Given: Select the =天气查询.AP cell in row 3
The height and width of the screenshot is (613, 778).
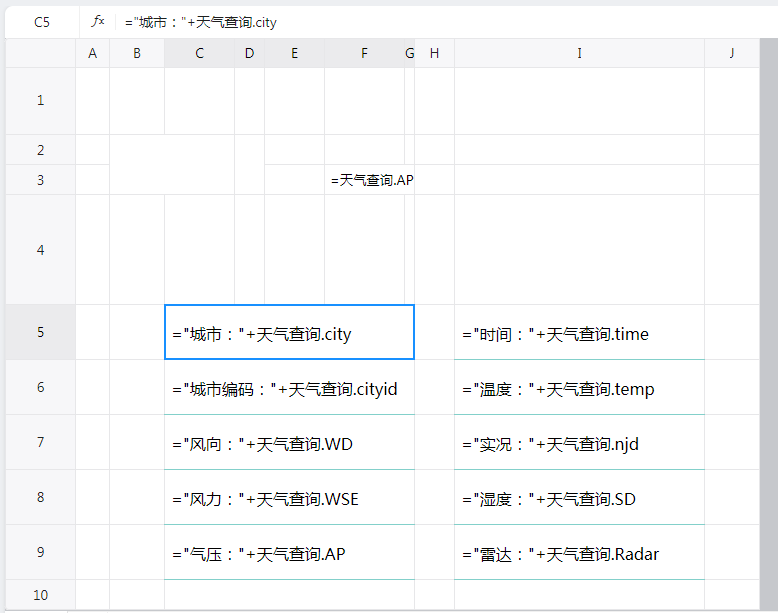Looking at the screenshot, I should pyautogui.click(x=370, y=180).
